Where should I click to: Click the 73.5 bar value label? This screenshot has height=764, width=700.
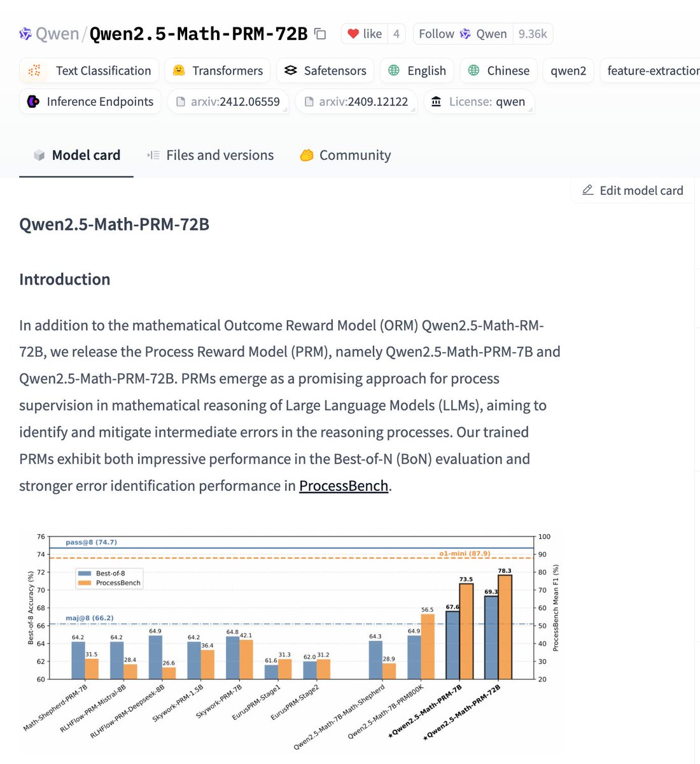[x=466, y=579]
